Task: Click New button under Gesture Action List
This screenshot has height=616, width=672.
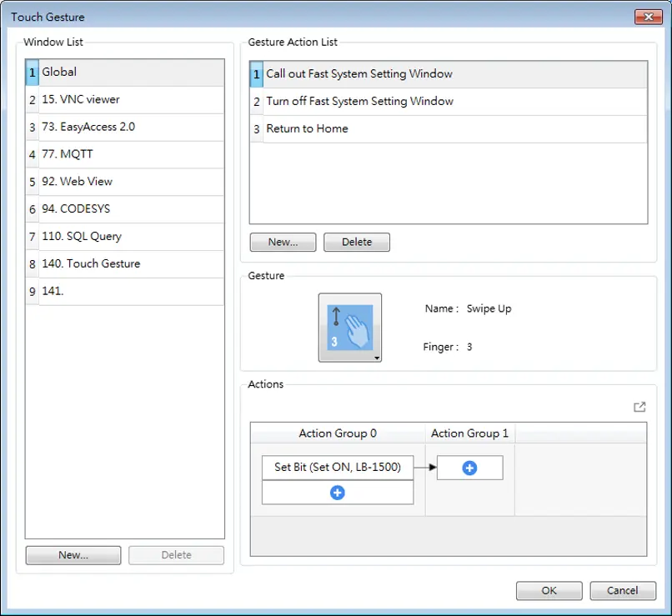Action: pyautogui.click(x=283, y=242)
